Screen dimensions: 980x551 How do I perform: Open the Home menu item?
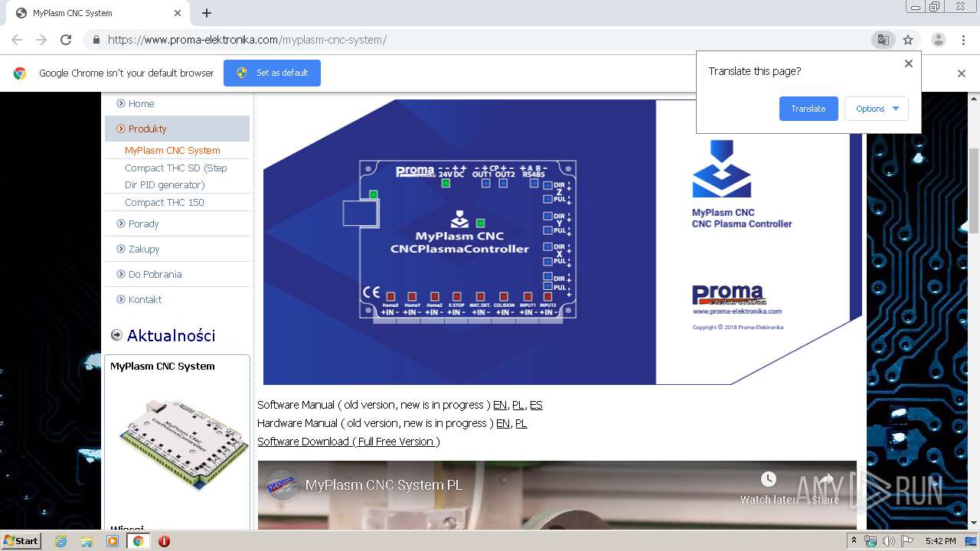pyautogui.click(x=141, y=103)
